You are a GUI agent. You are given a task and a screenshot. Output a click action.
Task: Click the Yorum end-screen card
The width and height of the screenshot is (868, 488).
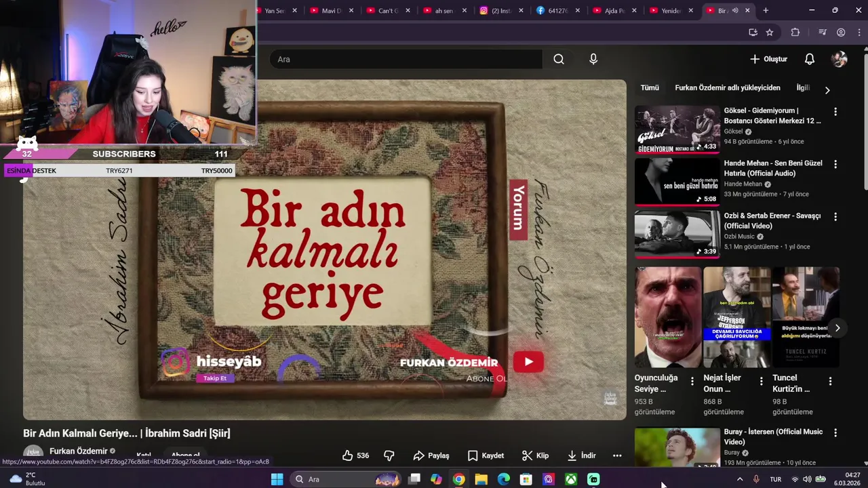tap(518, 208)
